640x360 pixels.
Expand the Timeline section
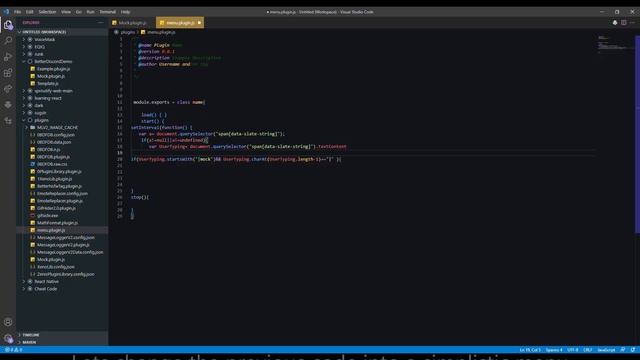62,335
